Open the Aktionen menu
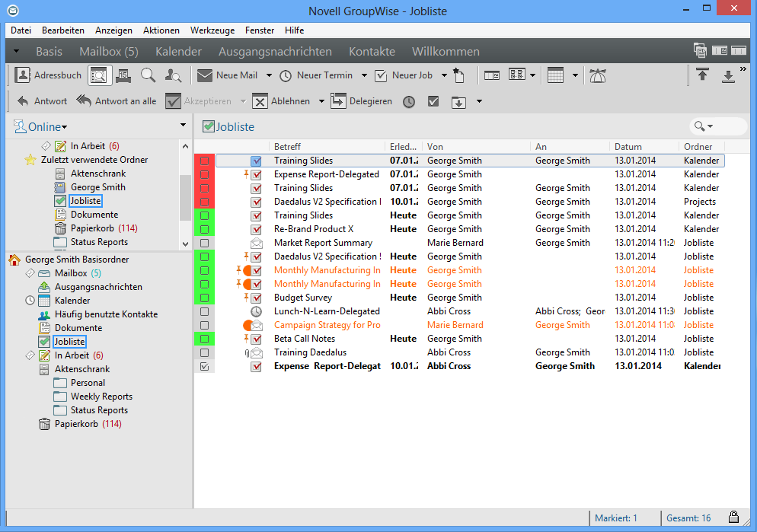Screen dimensions: 757x532 161,30
